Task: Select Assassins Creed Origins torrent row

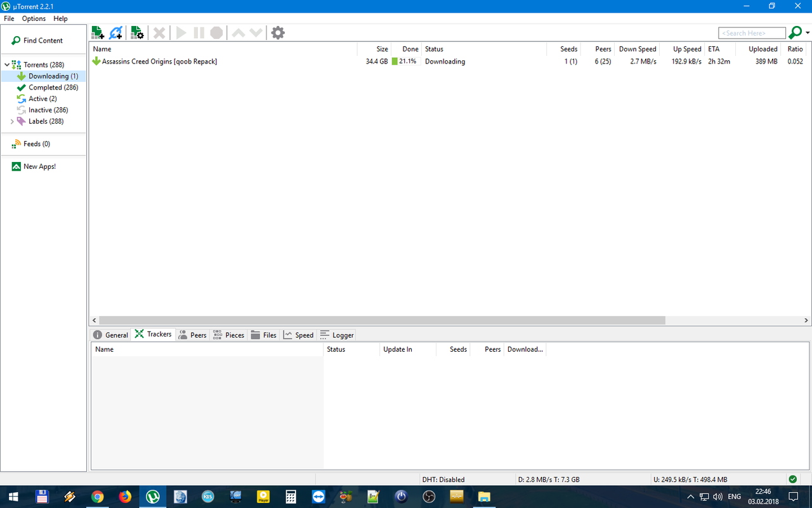Action: coord(450,62)
